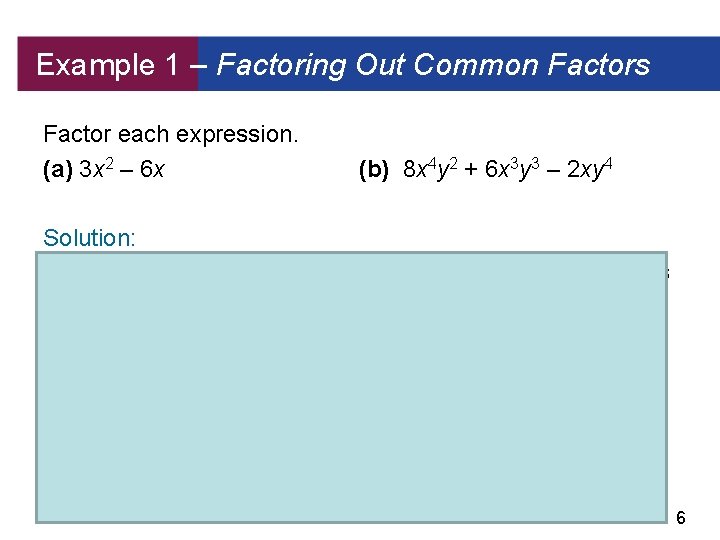
Task: Click the bold "(a)" label
Action: tap(58, 170)
